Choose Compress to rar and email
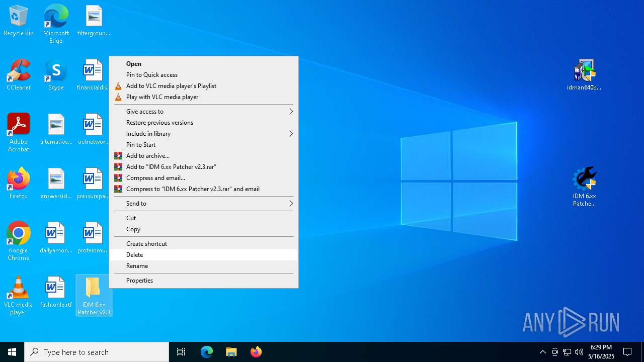 pyautogui.click(x=204, y=189)
